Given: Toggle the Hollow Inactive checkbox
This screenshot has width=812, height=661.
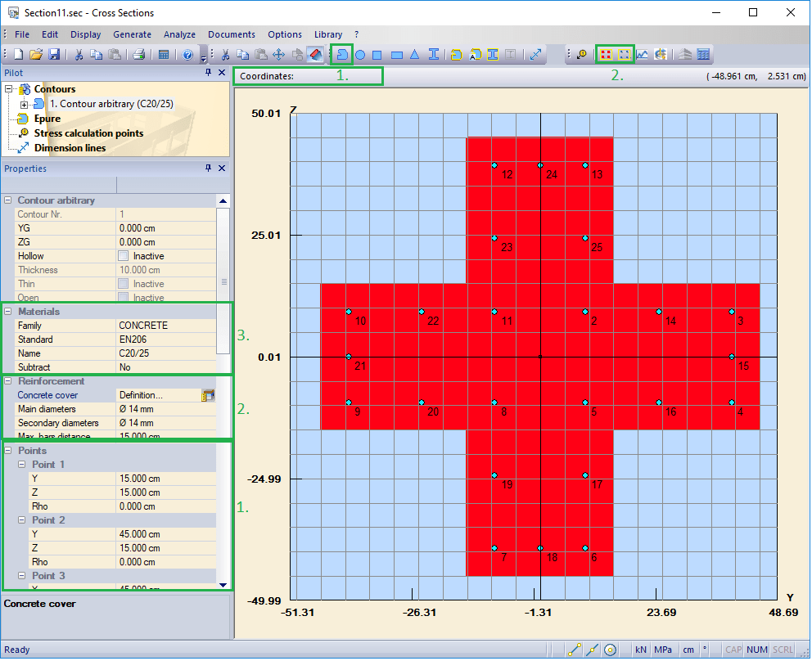Looking at the screenshot, I should click(x=124, y=256).
